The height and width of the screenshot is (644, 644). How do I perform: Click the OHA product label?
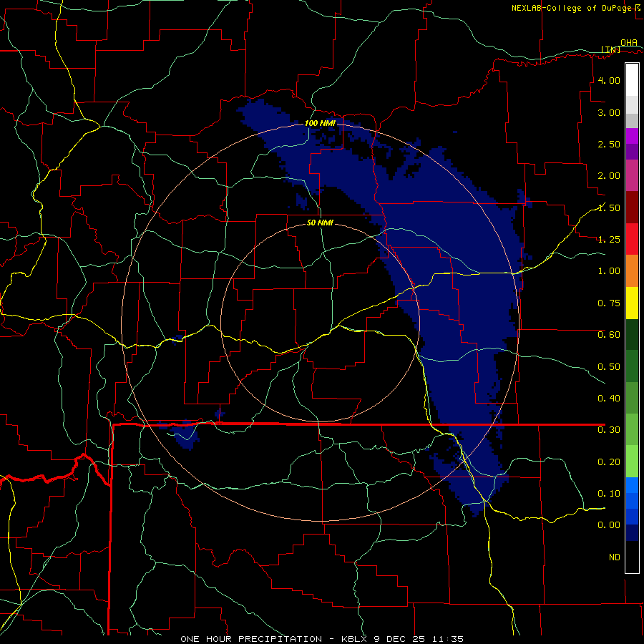click(629, 42)
